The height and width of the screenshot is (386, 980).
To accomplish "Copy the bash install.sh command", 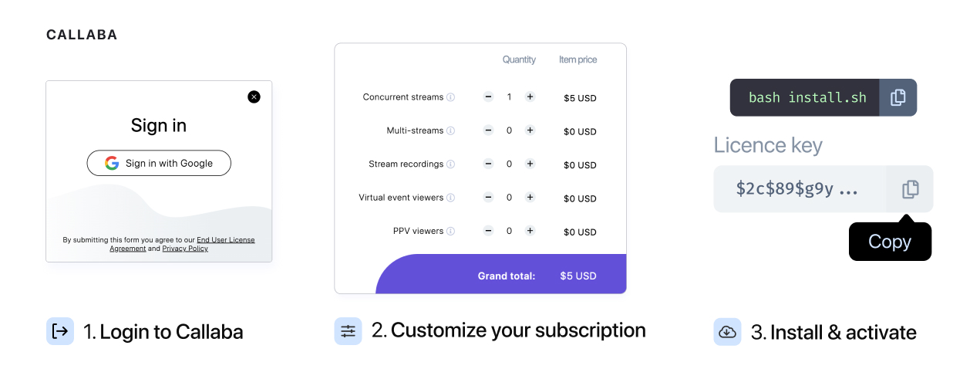I will click(x=897, y=97).
